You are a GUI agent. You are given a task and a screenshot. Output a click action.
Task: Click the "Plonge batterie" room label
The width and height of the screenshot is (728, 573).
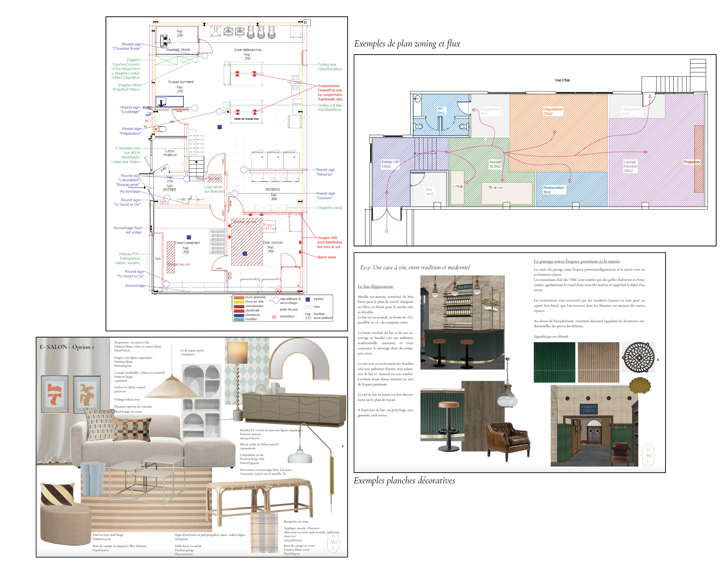point(181,82)
